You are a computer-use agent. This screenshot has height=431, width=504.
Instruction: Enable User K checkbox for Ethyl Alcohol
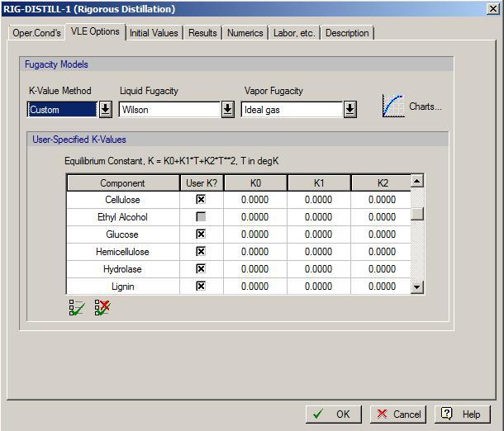pos(201,217)
